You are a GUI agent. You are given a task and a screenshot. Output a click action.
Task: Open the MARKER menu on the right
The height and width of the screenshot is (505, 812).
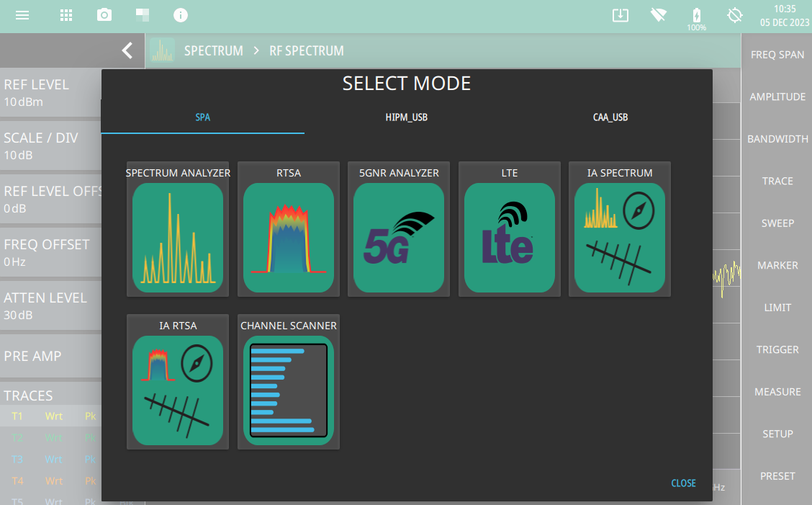tap(777, 266)
